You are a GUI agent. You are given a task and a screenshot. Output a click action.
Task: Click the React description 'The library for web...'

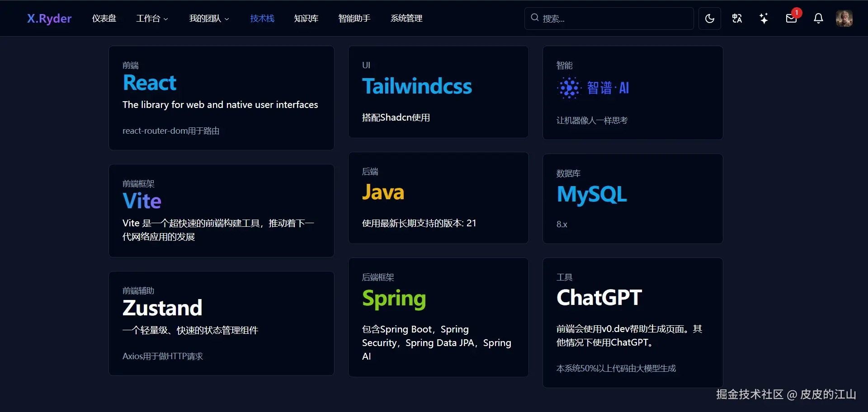(220, 105)
